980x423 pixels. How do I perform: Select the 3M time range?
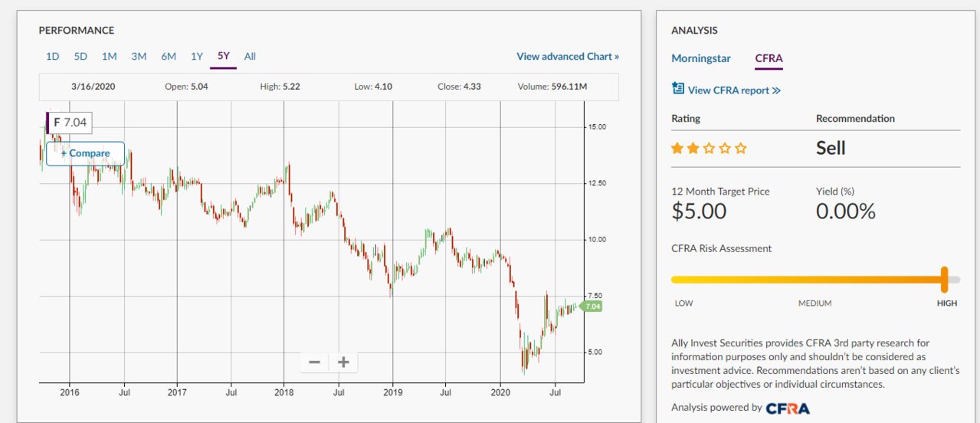coord(139,56)
